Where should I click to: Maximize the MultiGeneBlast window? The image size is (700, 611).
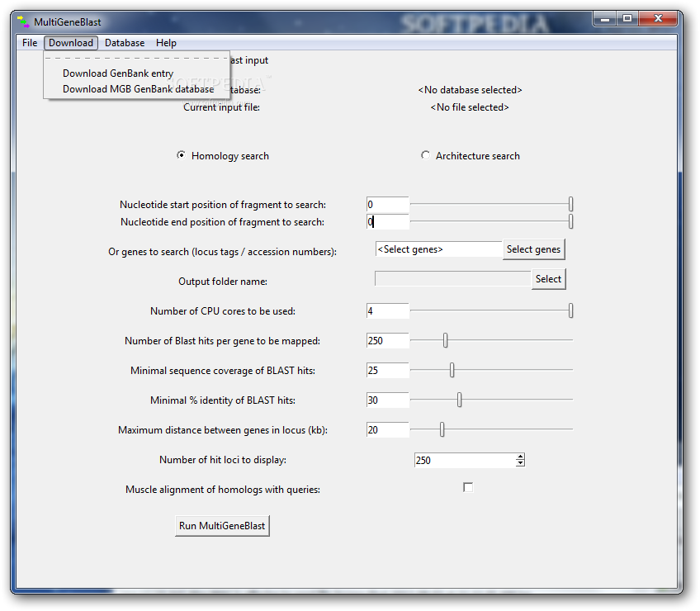coord(627,18)
